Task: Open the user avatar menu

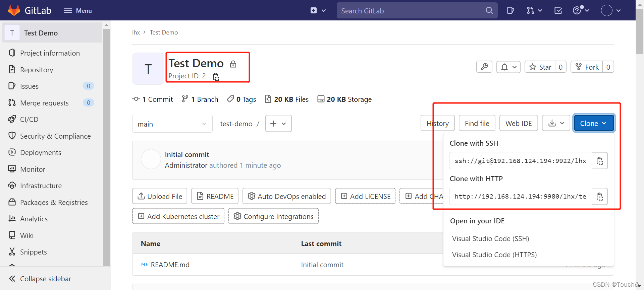Action: click(611, 10)
